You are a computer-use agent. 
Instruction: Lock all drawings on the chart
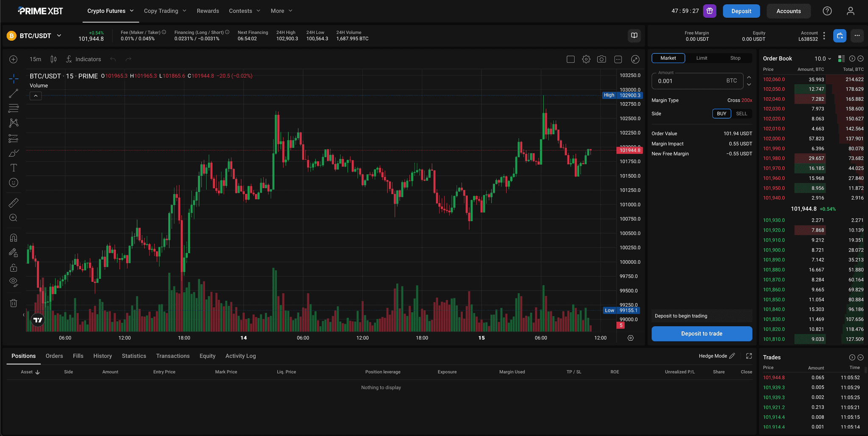click(13, 267)
